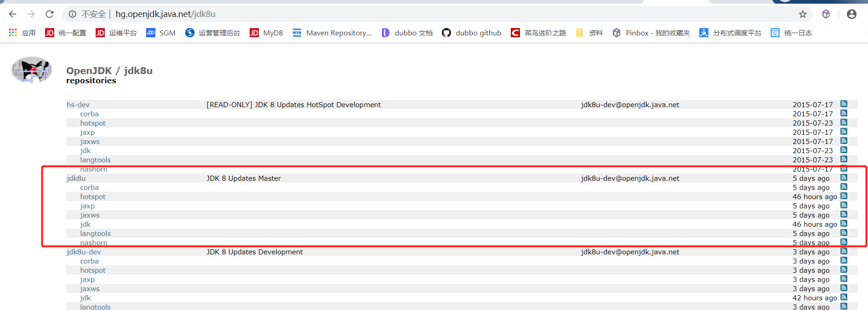This screenshot has height=310, width=868.
Task: Go back with the browser back arrow
Action: click(12, 14)
